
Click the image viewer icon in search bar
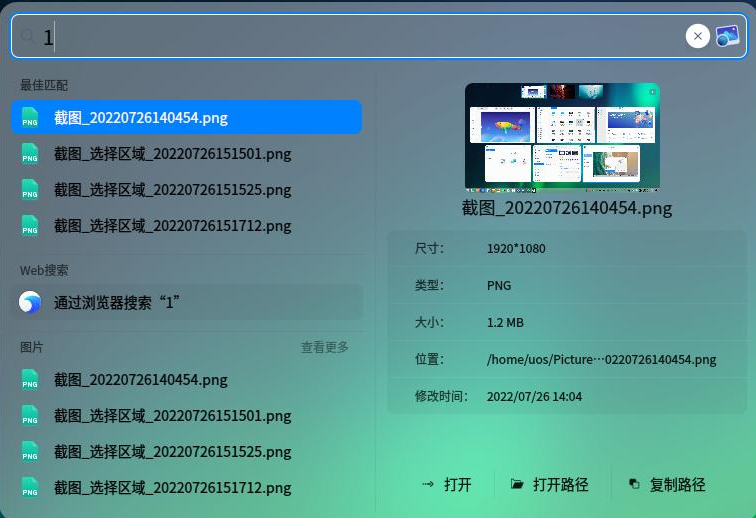728,36
